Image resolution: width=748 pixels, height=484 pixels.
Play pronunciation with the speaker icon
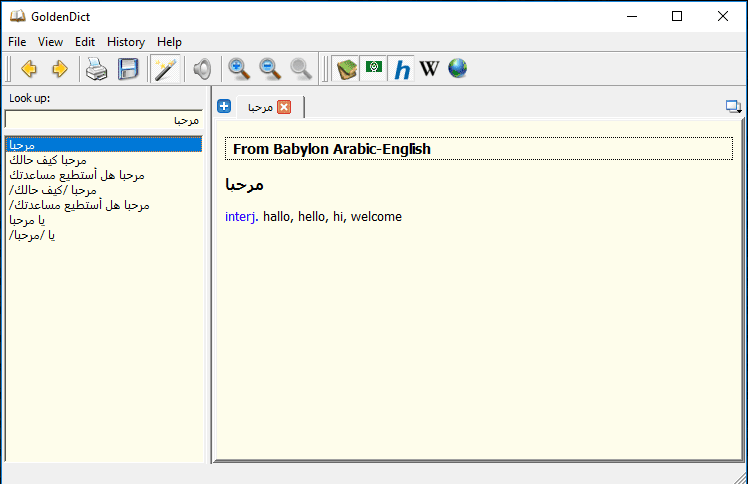tap(202, 69)
